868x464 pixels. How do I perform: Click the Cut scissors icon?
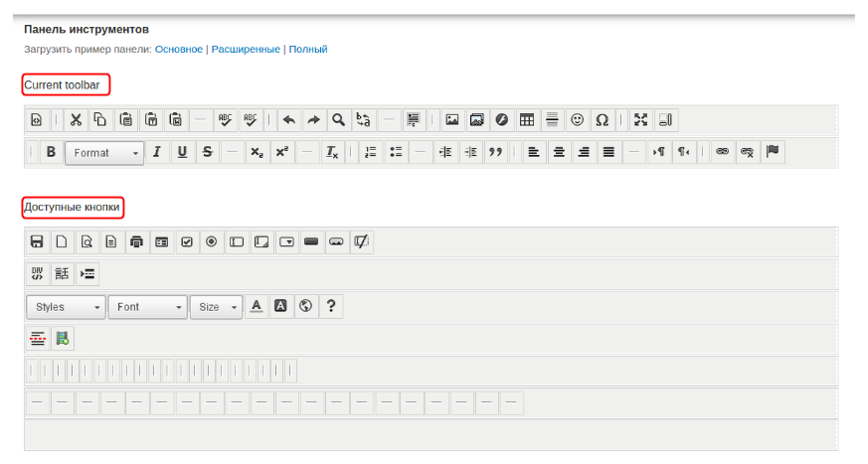[x=76, y=120]
